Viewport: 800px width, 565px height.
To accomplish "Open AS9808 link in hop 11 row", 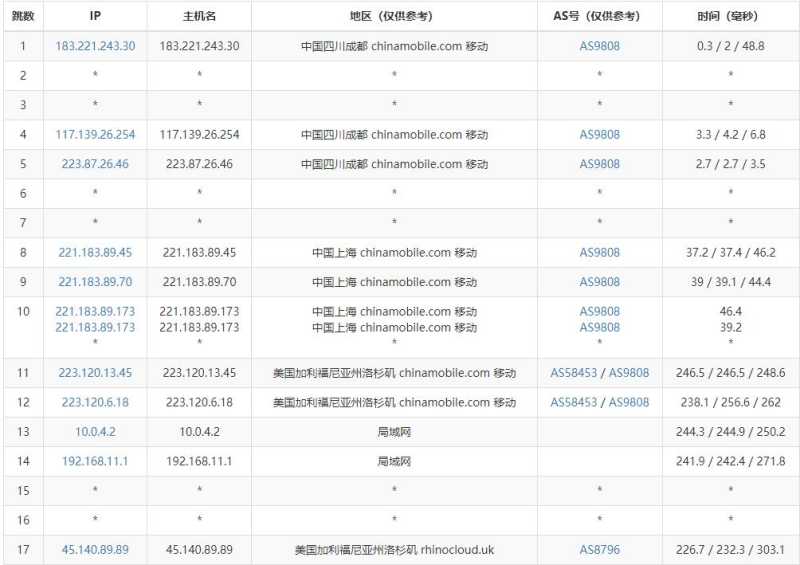I will pyautogui.click(x=629, y=373).
